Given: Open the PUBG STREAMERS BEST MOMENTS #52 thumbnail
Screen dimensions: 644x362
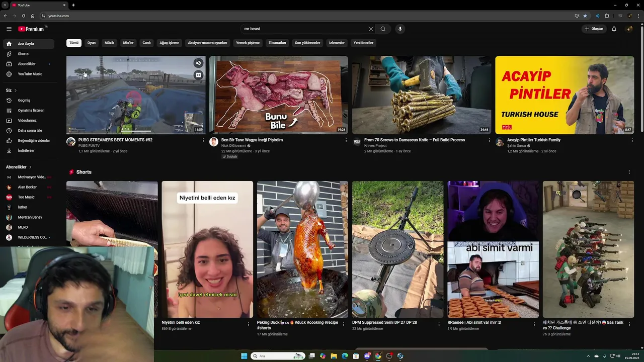Looking at the screenshot, I should point(136,95).
